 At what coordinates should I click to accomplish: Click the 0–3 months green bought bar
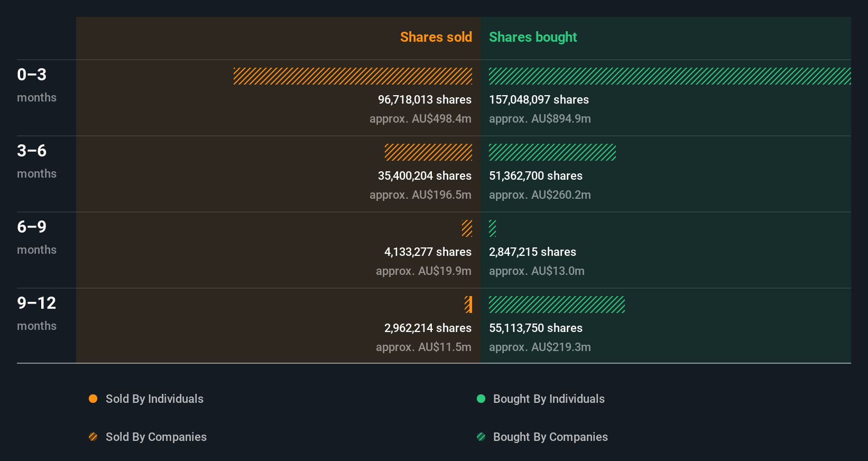670,76
